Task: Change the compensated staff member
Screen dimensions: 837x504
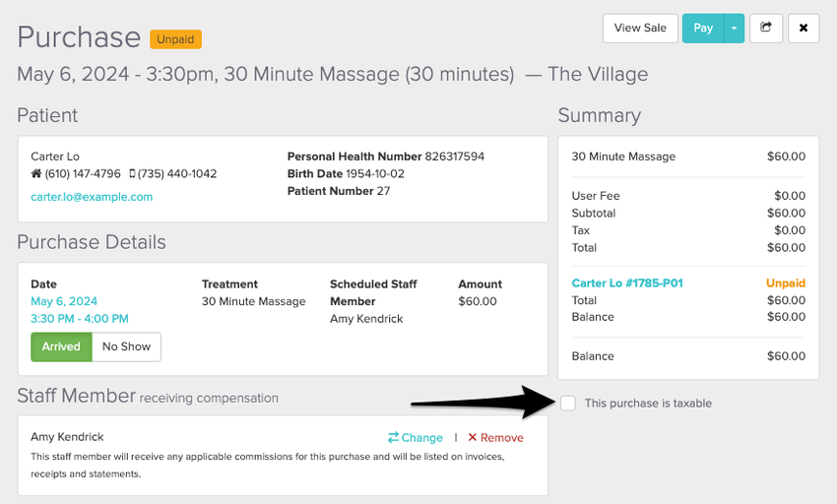Action: point(416,438)
